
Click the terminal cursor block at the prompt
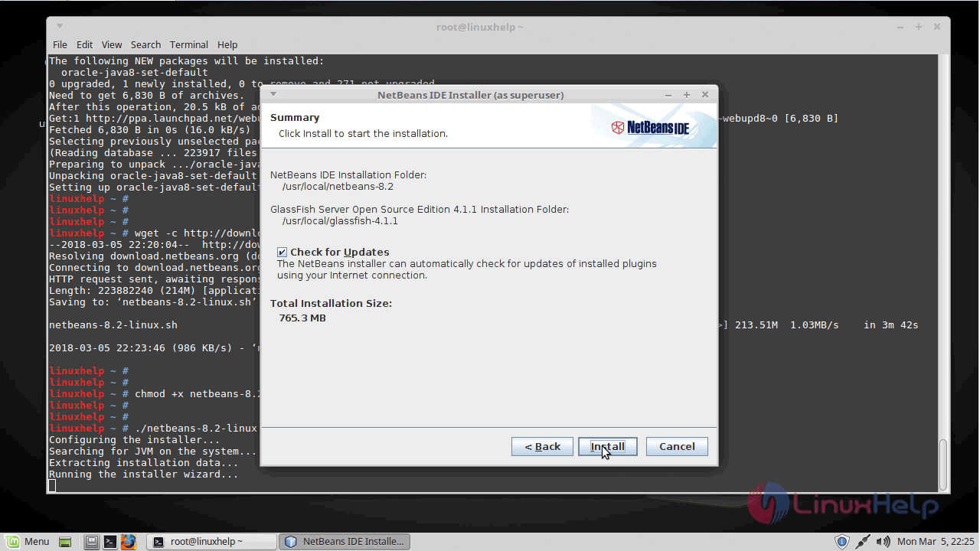tap(52, 485)
